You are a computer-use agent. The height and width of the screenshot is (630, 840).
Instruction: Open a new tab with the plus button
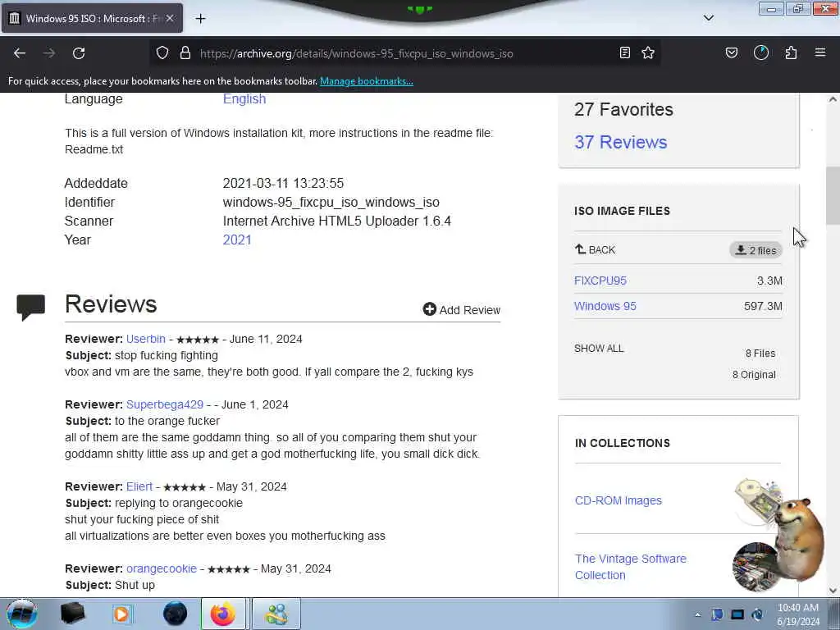[x=200, y=19]
